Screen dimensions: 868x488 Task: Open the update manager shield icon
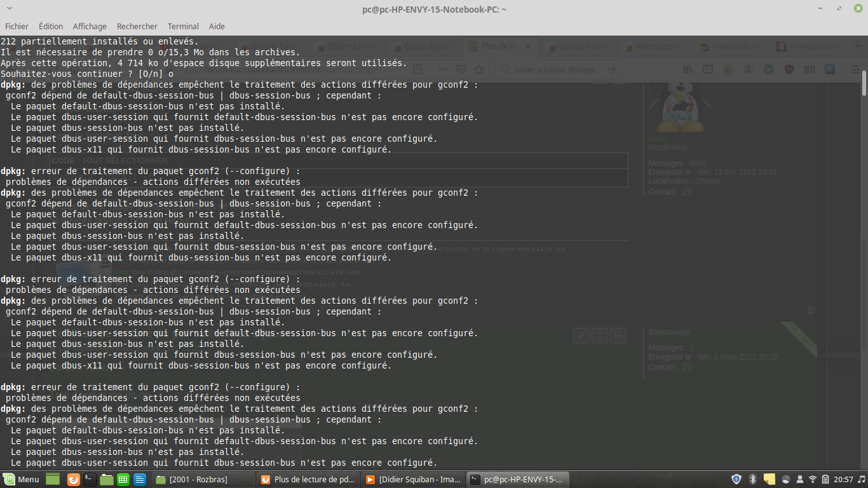(x=736, y=479)
